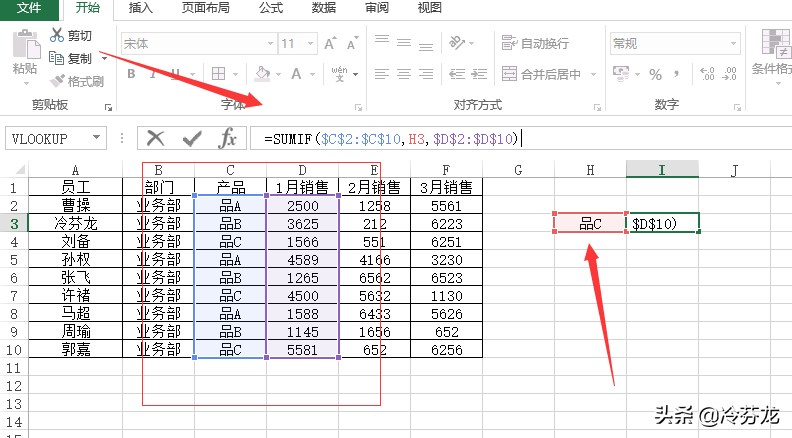Decrease decimal places

click(729, 74)
